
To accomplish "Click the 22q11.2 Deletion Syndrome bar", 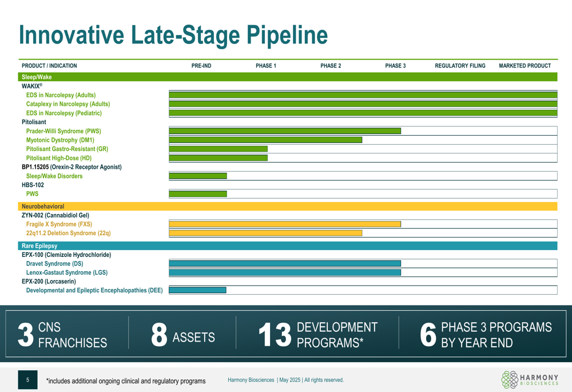I will tap(265, 233).
